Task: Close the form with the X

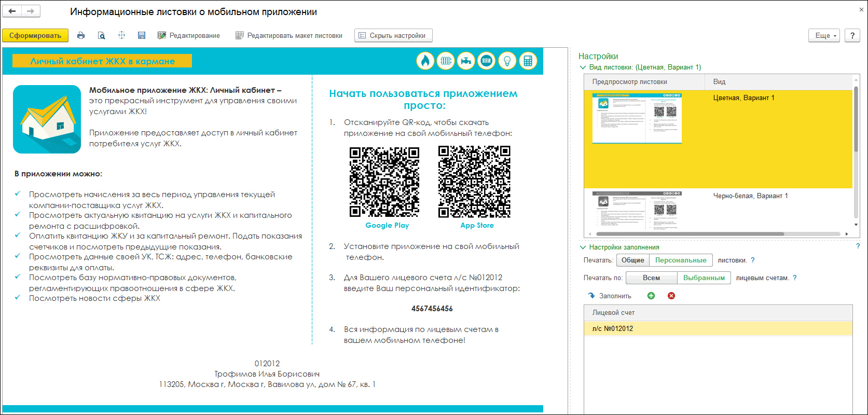Action: (x=861, y=9)
